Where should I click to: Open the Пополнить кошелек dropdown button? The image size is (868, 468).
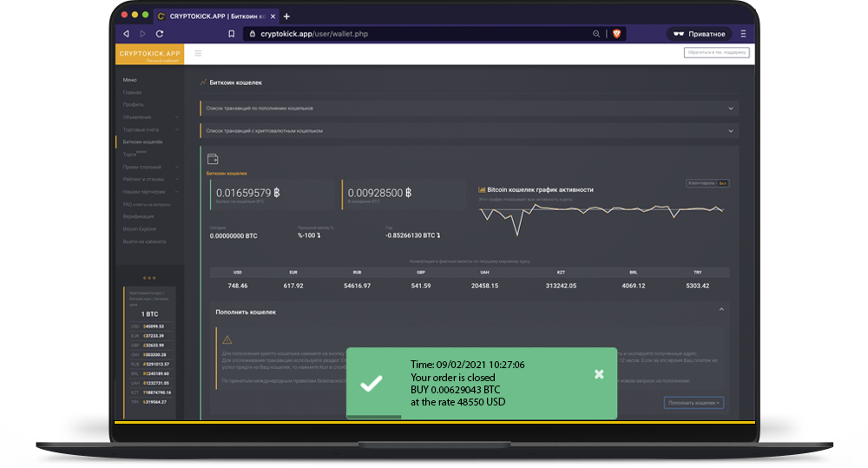694,403
